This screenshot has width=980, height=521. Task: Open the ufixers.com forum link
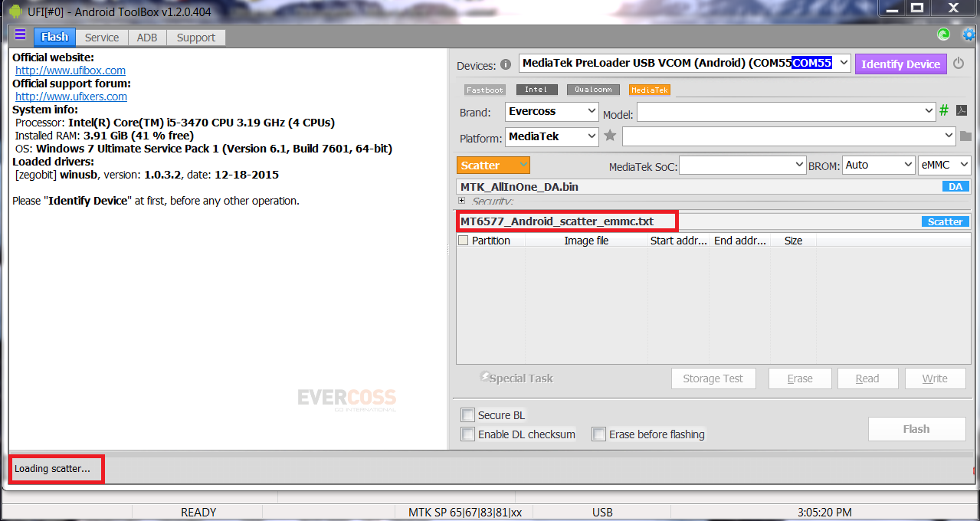point(71,97)
